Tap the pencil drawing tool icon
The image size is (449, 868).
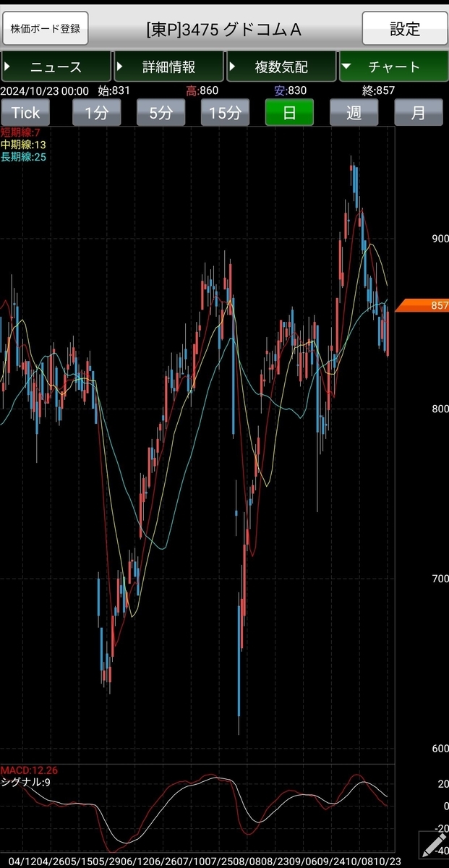pos(433,846)
